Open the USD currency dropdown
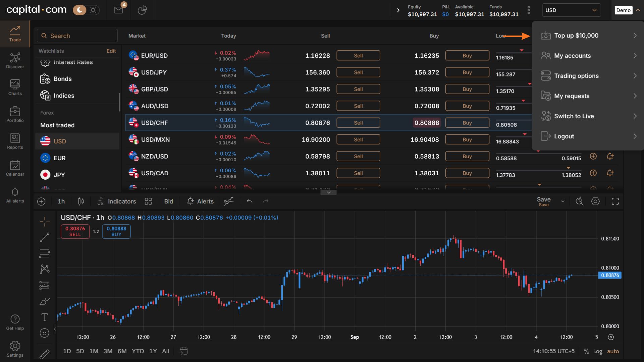The height and width of the screenshot is (362, 644). (571, 10)
